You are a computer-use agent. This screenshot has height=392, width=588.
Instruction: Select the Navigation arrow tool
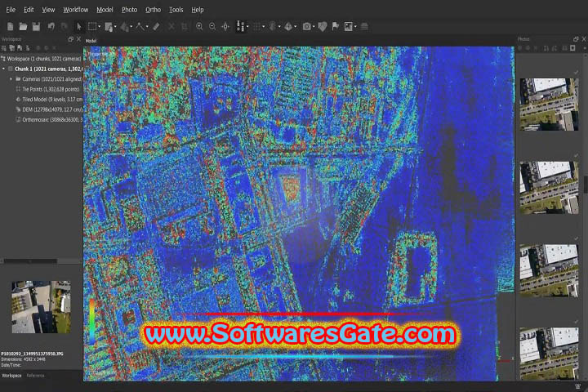coord(78,26)
